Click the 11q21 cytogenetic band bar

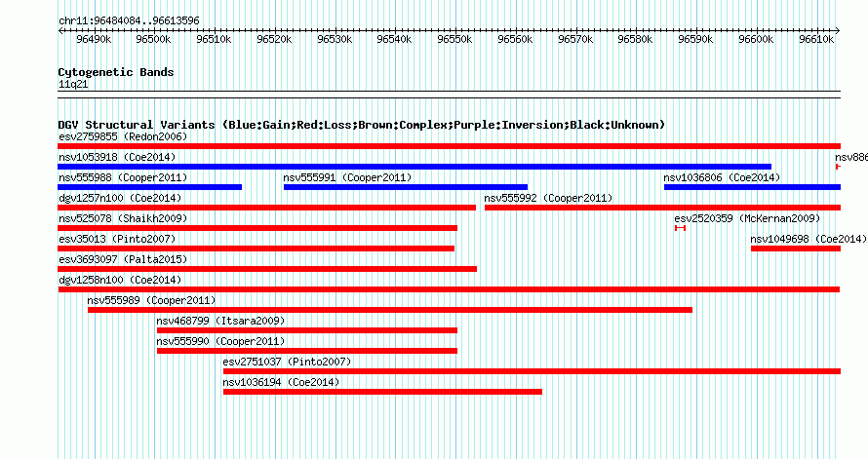(449, 95)
